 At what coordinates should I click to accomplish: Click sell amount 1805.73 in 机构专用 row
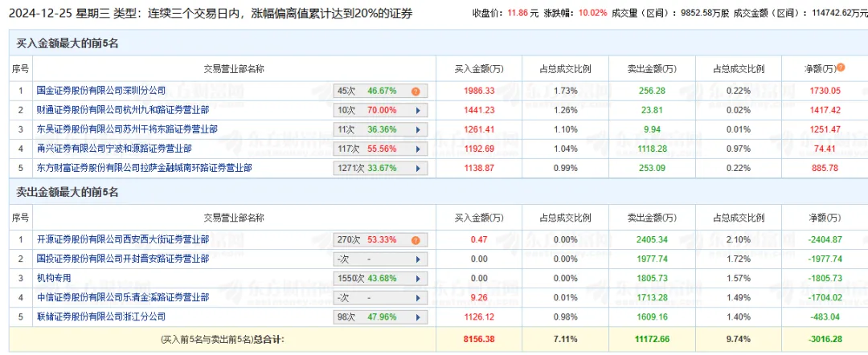pos(652,278)
